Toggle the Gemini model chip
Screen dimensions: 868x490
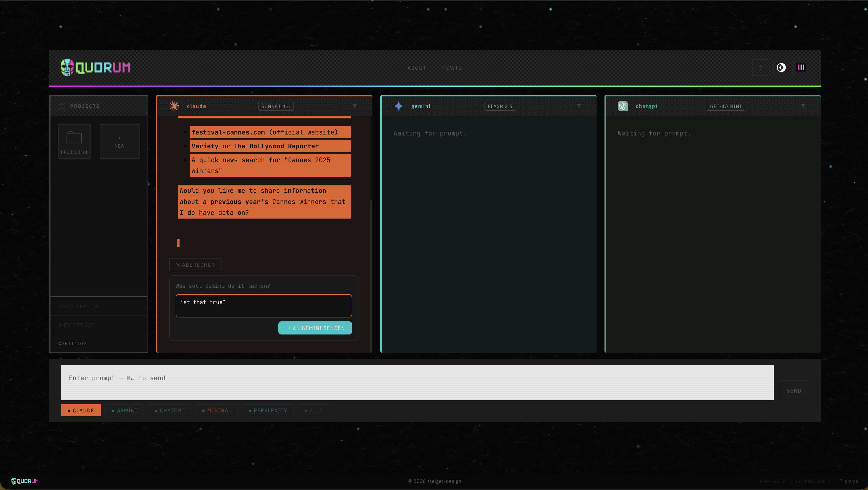[x=124, y=410]
